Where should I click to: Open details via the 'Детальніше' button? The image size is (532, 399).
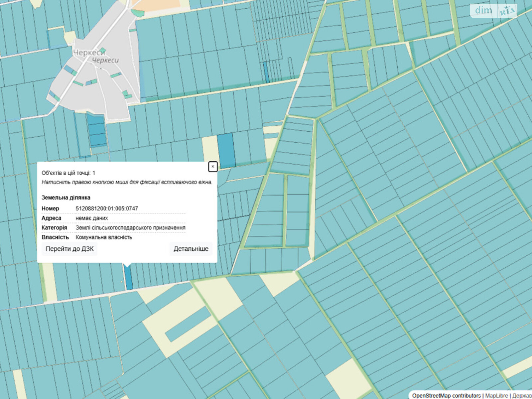click(191, 249)
